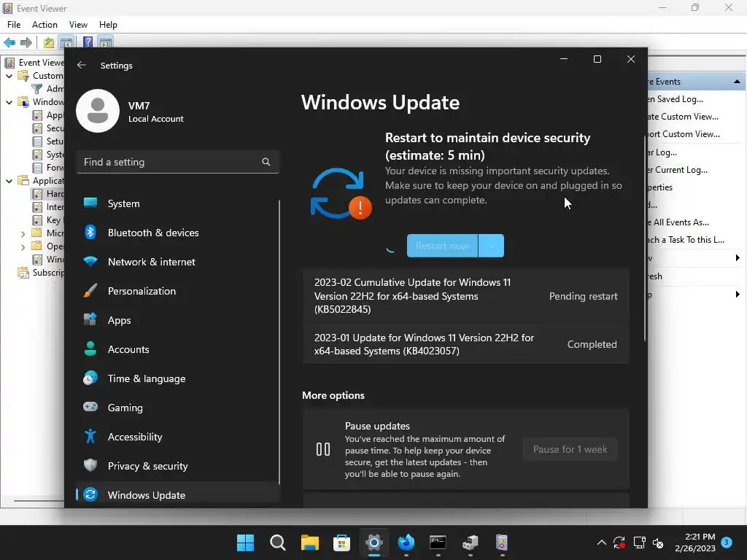Image resolution: width=747 pixels, height=560 pixels.
Task: Click Pause for 1 week button
Action: [570, 449]
